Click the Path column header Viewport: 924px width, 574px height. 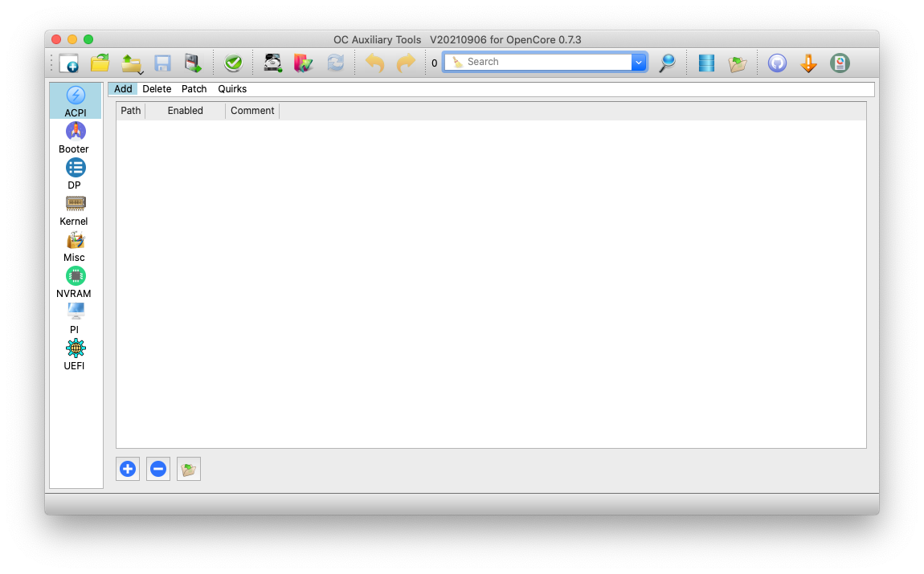[131, 111]
